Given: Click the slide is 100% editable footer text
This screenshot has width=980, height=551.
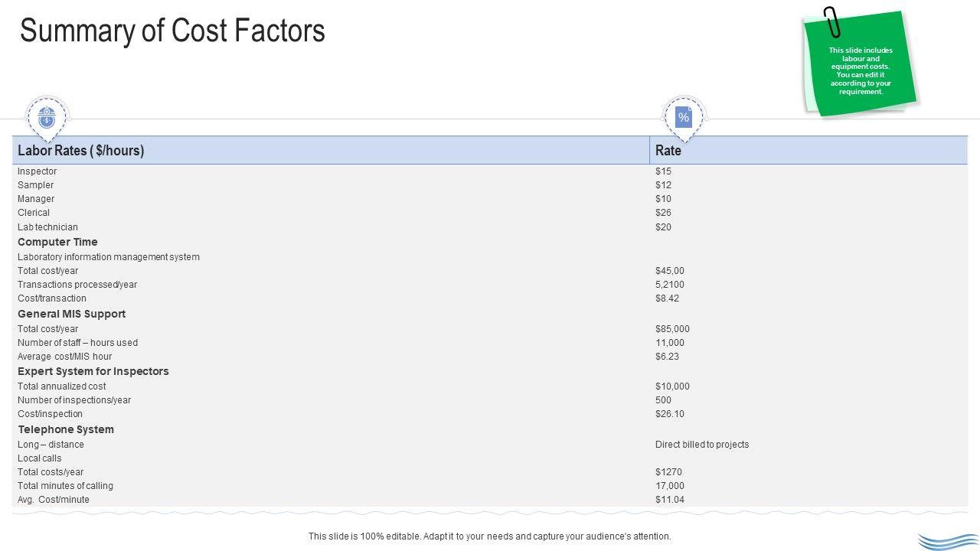Looking at the screenshot, I should coord(489,536).
